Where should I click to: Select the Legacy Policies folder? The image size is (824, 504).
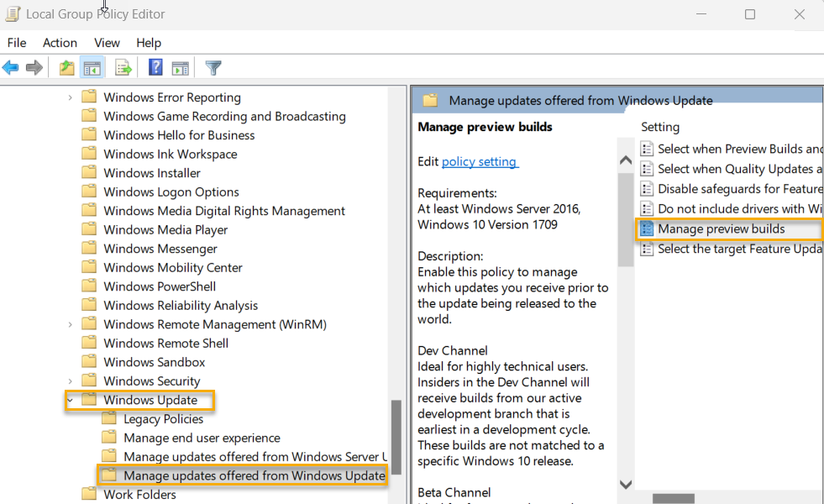click(x=164, y=418)
